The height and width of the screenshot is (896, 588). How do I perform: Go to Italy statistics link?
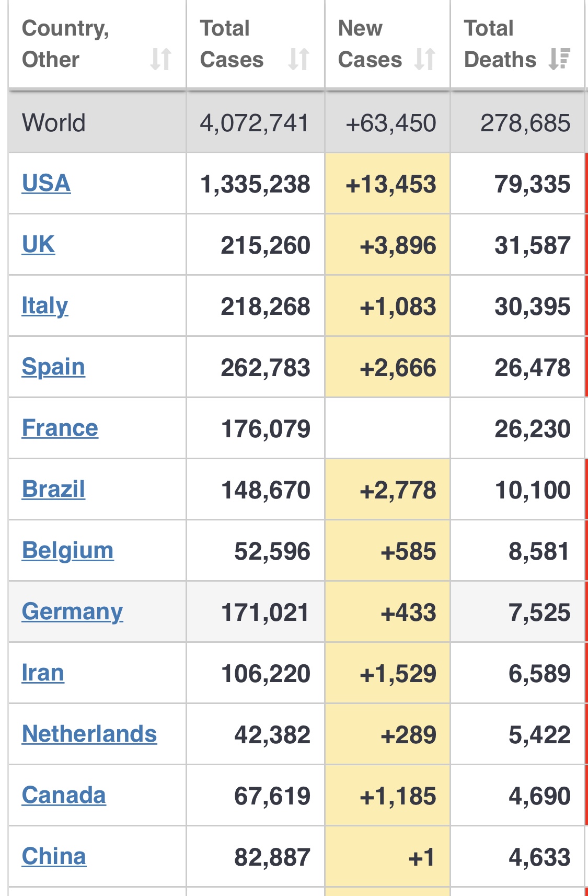(x=45, y=305)
